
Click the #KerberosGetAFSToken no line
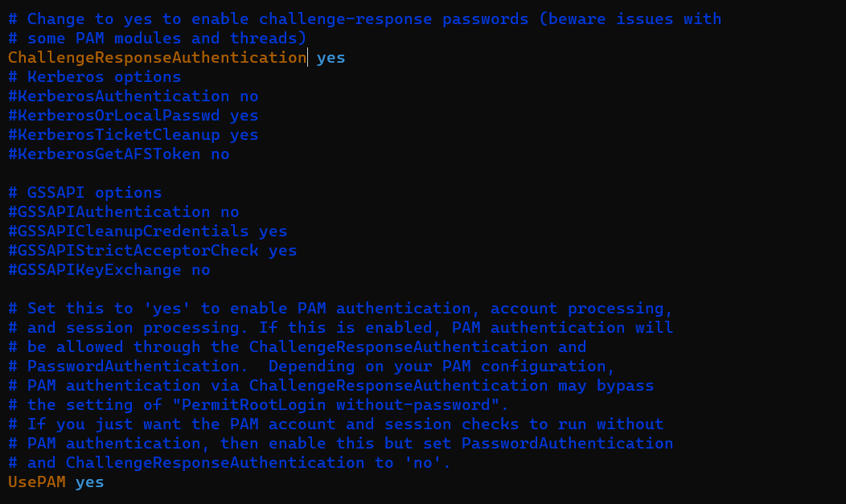click(119, 154)
